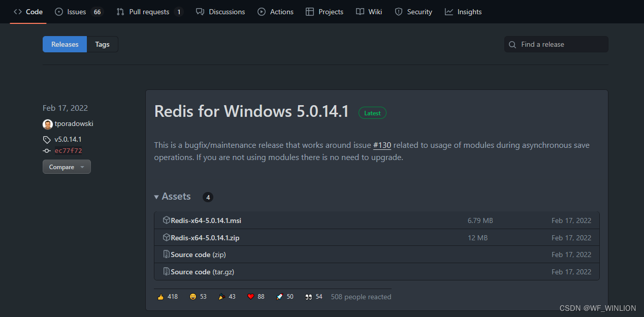Click the Pull requests count badge
Image resolution: width=644 pixels, height=317 pixels.
pos(178,12)
